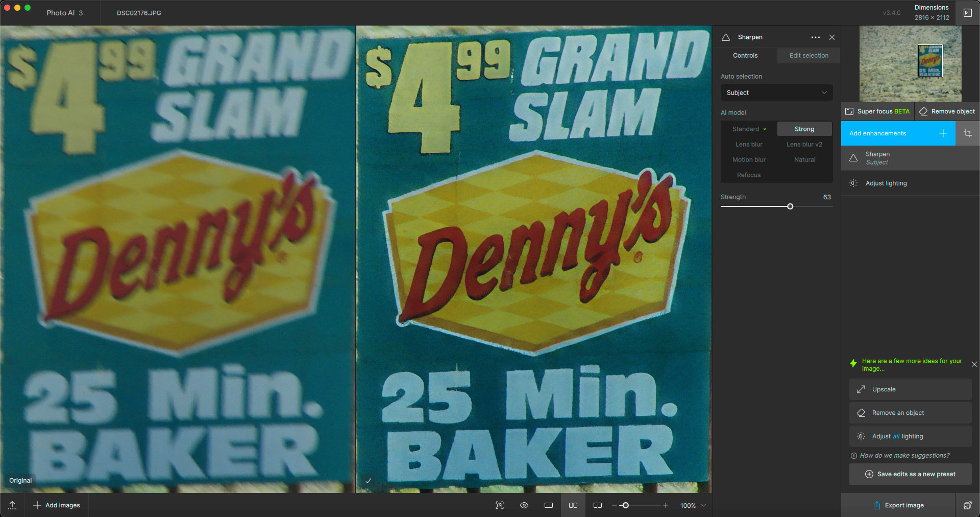Image resolution: width=980 pixels, height=517 pixels.
Task: Click the Remove object button
Action: [947, 111]
